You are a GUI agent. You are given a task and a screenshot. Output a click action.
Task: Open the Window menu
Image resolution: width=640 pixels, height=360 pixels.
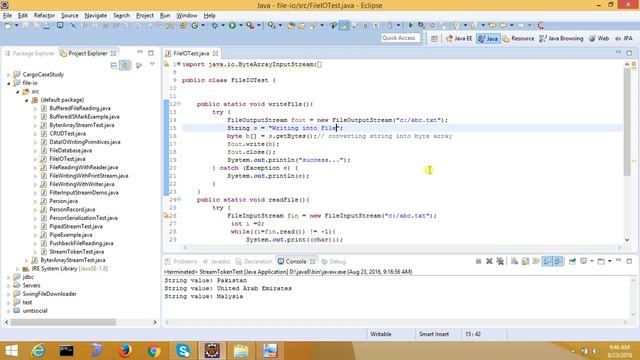[x=187, y=16]
